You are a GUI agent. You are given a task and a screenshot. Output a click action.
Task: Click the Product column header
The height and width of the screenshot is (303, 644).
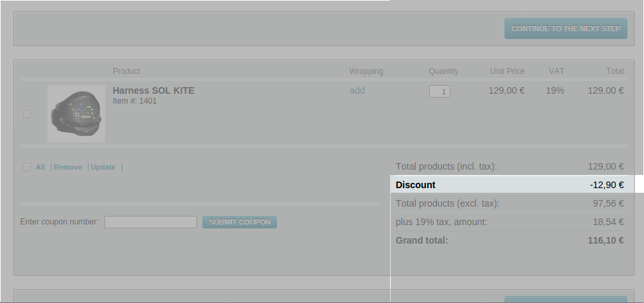pyautogui.click(x=126, y=71)
